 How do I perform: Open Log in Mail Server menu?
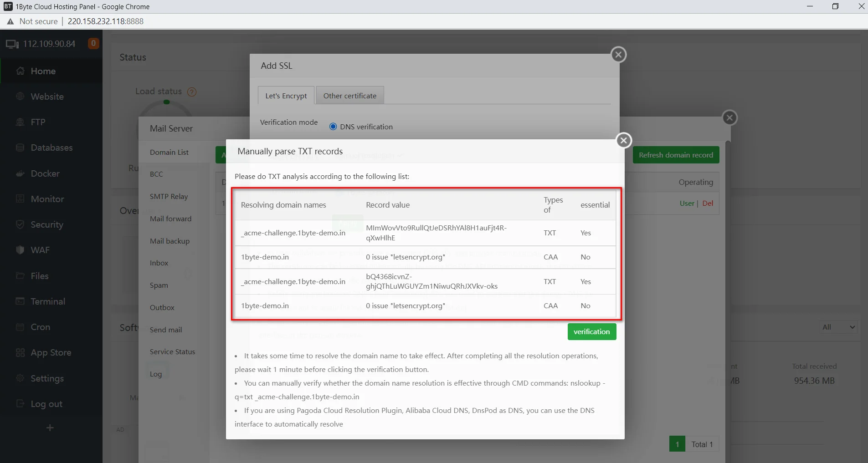coord(156,374)
